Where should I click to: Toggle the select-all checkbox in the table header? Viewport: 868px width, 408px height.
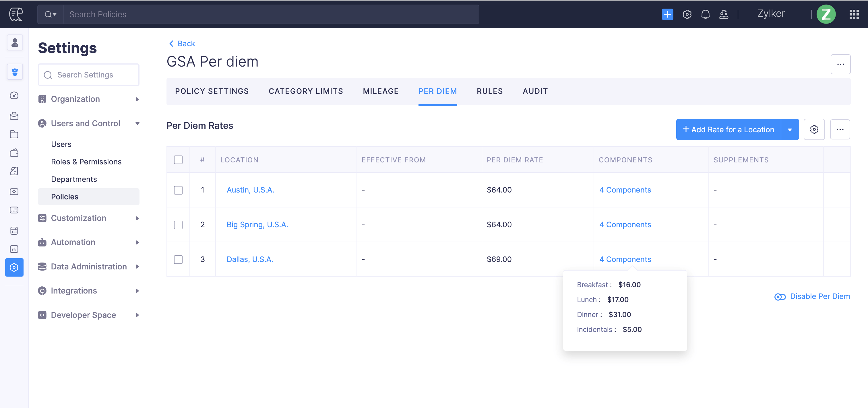pyautogui.click(x=178, y=160)
